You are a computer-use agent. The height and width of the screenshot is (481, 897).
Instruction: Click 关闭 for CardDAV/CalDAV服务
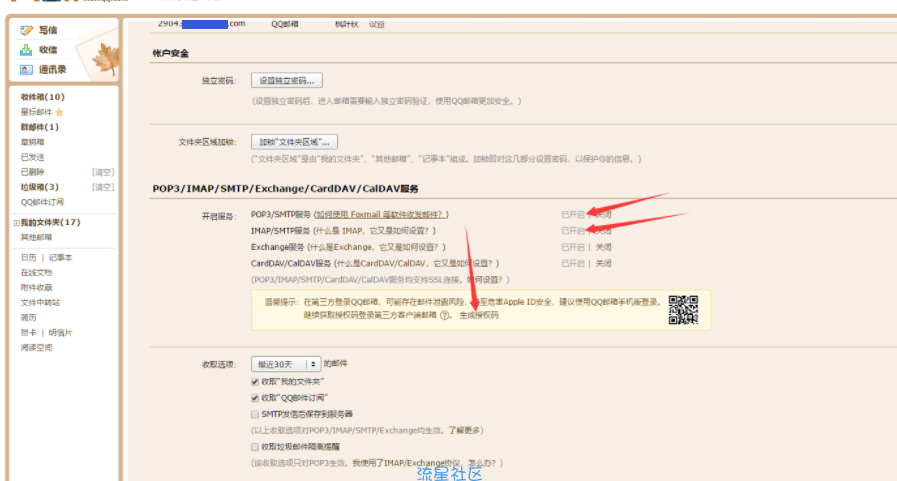click(604, 263)
